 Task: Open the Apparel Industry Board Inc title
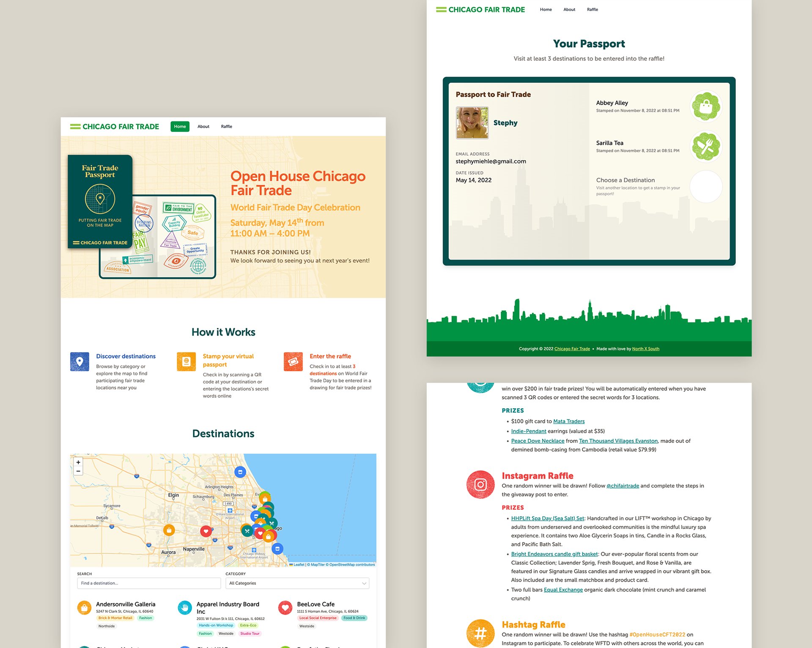tap(228, 608)
